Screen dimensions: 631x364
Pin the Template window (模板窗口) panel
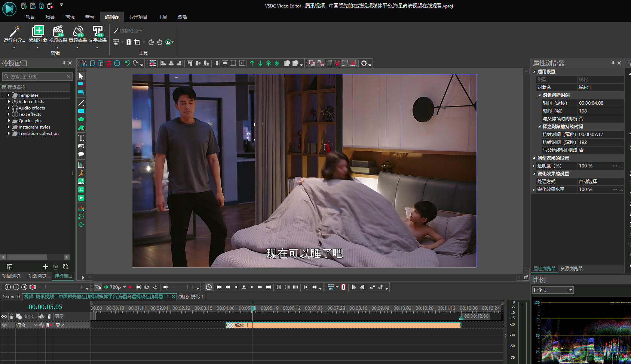64,63
